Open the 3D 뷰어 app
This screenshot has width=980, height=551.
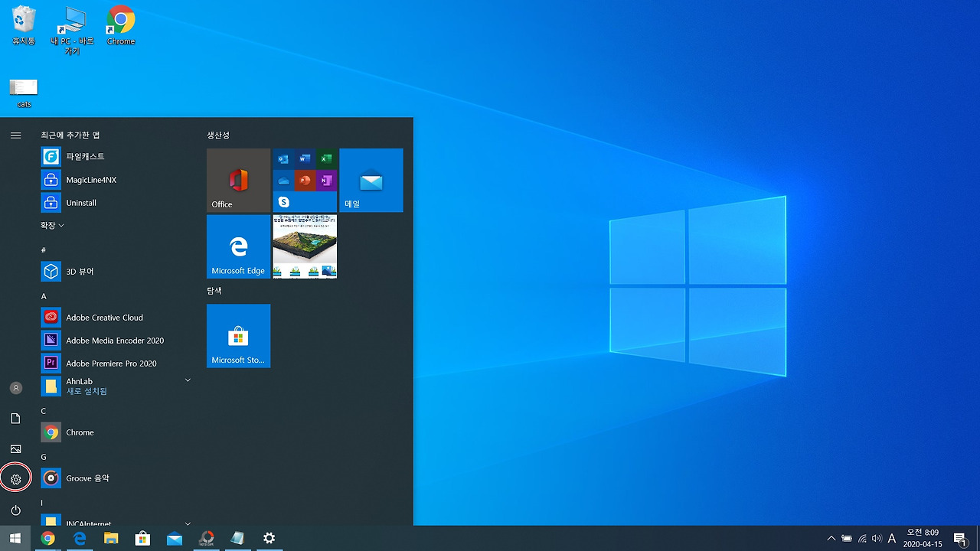(115, 272)
